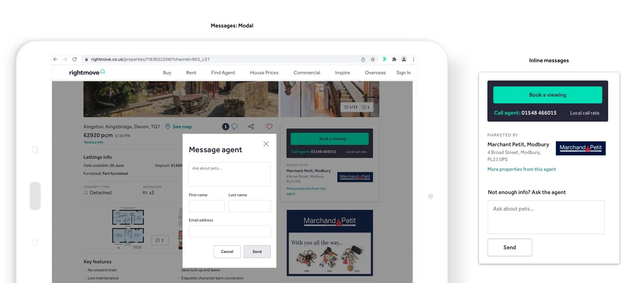Click the £2920 pcm price
Screen dimensions: 644x283
coord(98,135)
